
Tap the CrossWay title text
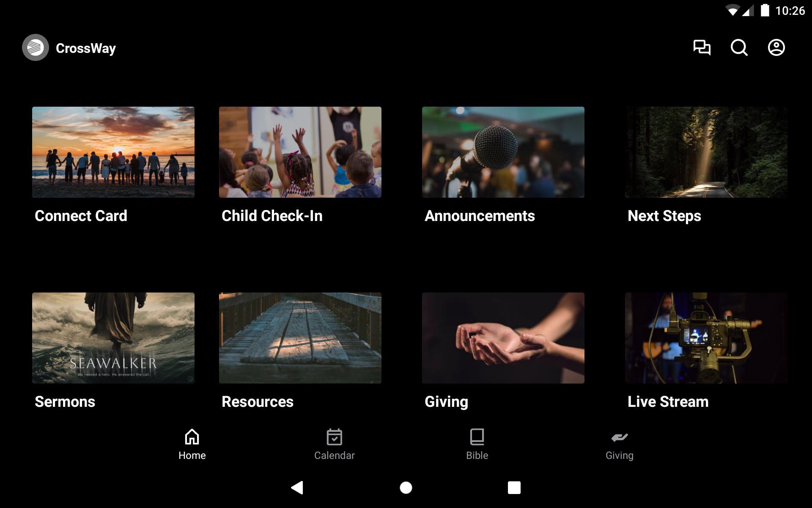(x=86, y=48)
